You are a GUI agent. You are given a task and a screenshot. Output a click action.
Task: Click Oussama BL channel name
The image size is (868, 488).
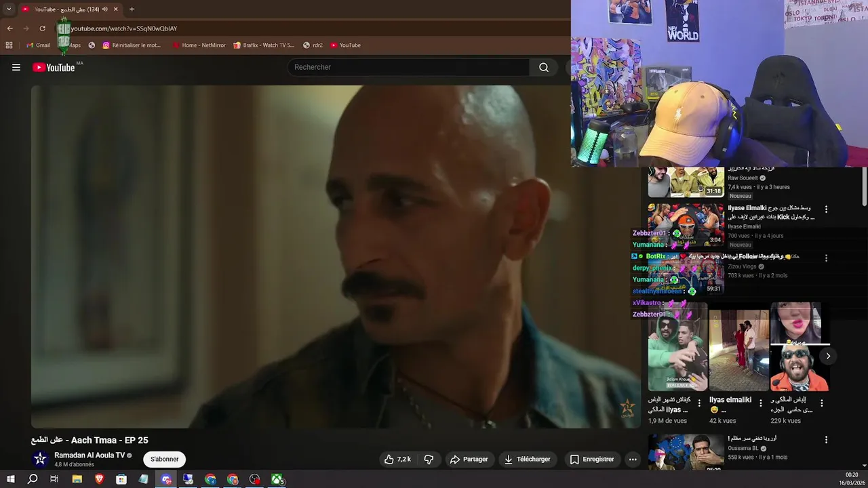coord(743,448)
